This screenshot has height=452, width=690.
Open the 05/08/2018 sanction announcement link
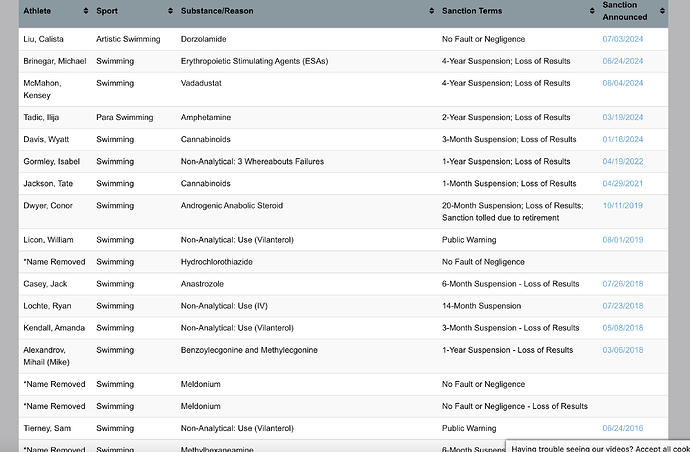[623, 328]
